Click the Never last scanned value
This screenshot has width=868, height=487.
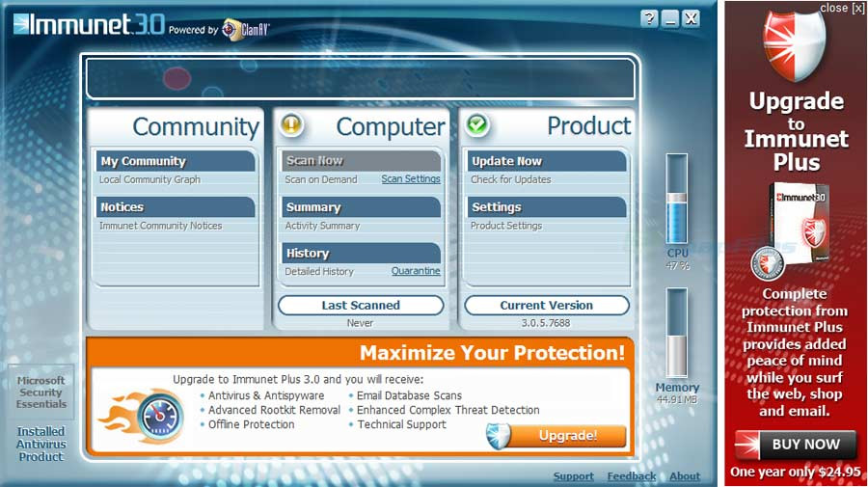pos(360,323)
